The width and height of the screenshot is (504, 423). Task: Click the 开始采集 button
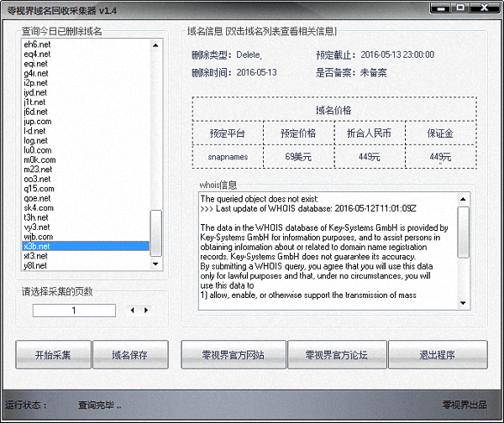click(x=53, y=355)
